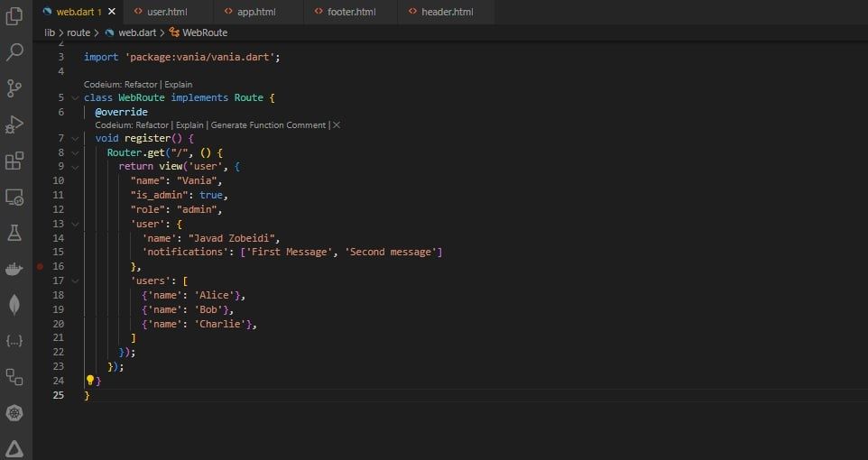The width and height of the screenshot is (868, 460).
Task: Click the lightbulb code action on line 24
Action: click(x=89, y=381)
